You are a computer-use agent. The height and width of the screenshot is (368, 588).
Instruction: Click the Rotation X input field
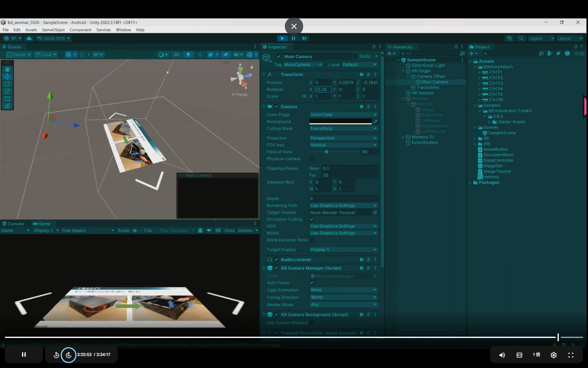click(x=322, y=90)
